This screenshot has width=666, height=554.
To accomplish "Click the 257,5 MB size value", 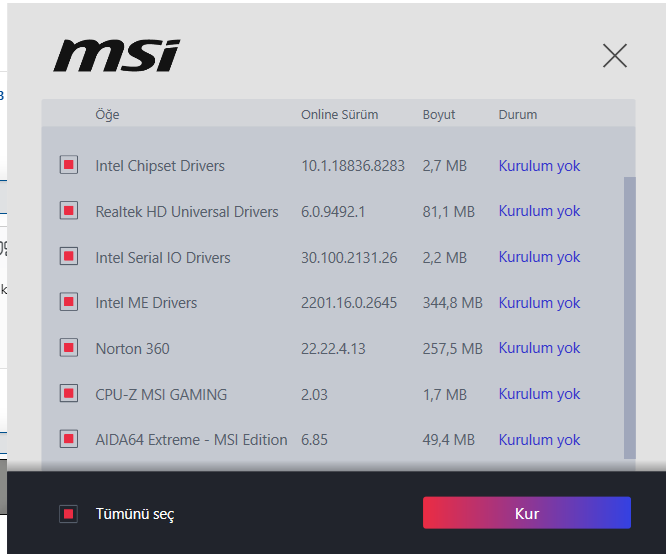I will [x=452, y=349].
